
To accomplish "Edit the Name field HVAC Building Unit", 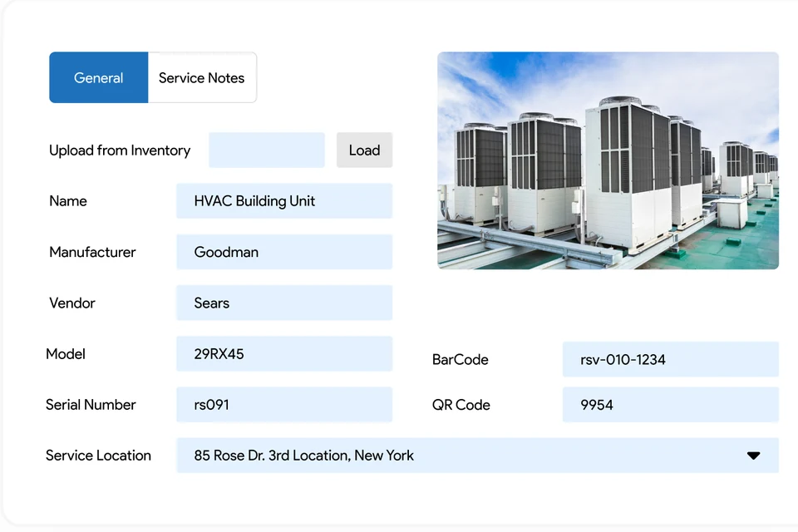I will tap(284, 201).
